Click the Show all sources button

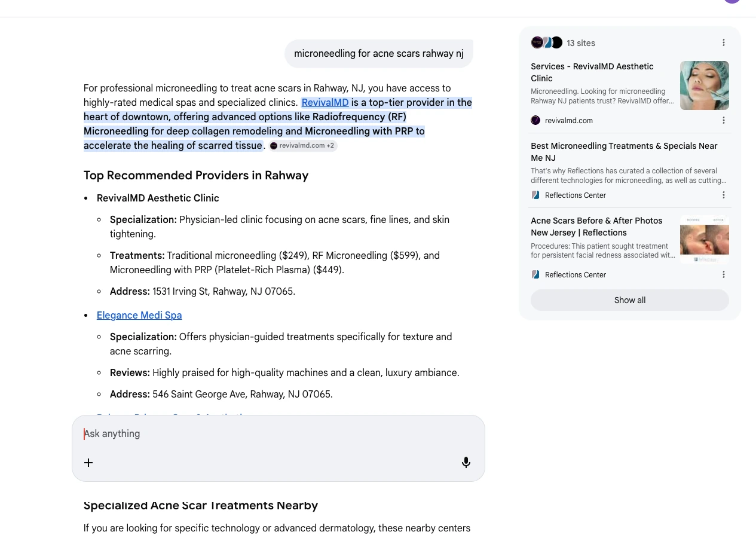pyautogui.click(x=630, y=300)
